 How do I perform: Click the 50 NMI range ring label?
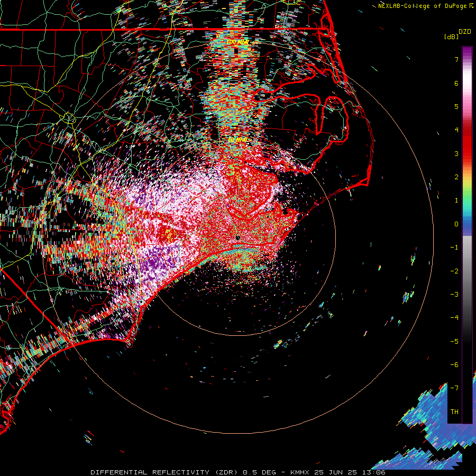(237, 140)
